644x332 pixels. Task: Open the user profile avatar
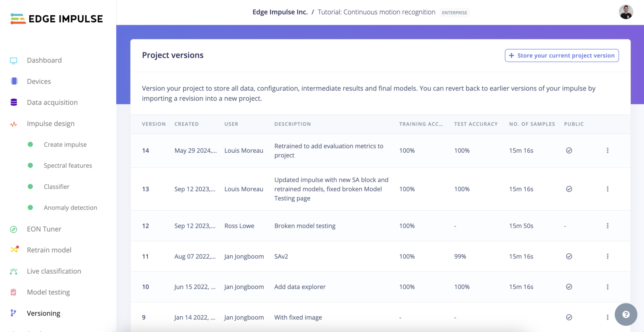click(625, 12)
